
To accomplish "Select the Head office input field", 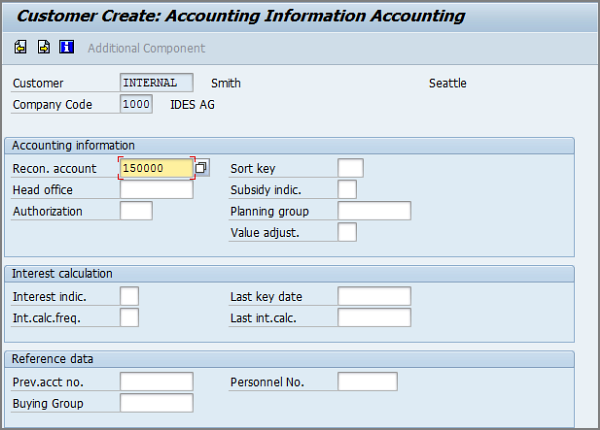I will click(x=156, y=190).
